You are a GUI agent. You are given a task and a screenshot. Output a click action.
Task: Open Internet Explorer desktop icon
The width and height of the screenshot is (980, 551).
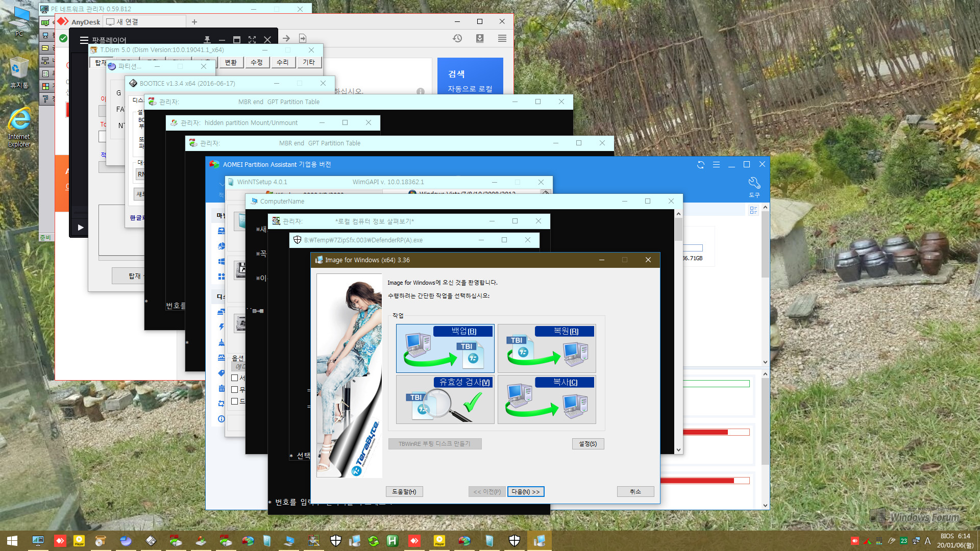19,128
